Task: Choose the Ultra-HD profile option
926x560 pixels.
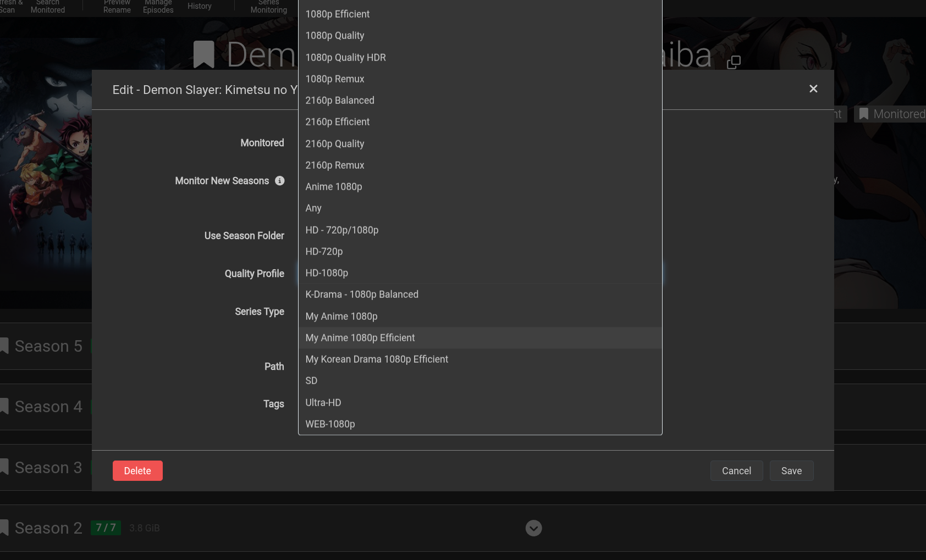Action: click(323, 403)
